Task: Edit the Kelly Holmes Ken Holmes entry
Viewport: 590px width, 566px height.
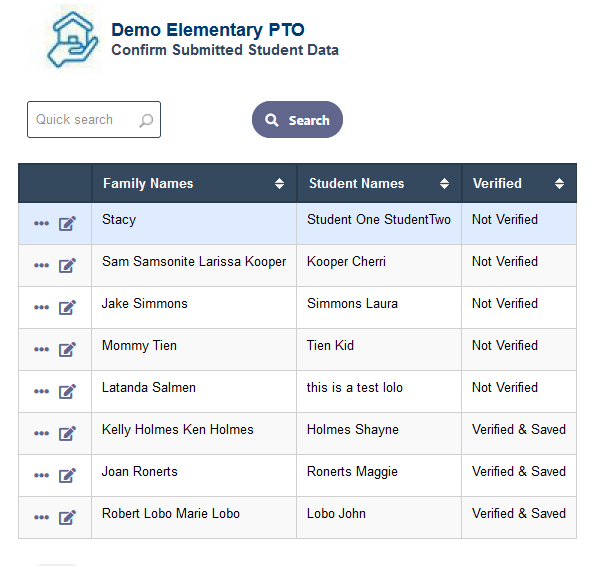Action: pos(67,434)
